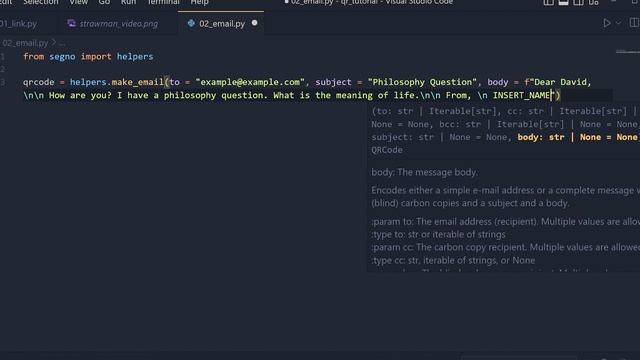This screenshot has width=640, height=360.
Task: Place cursor on 'qrcode' variable
Action: [38, 82]
